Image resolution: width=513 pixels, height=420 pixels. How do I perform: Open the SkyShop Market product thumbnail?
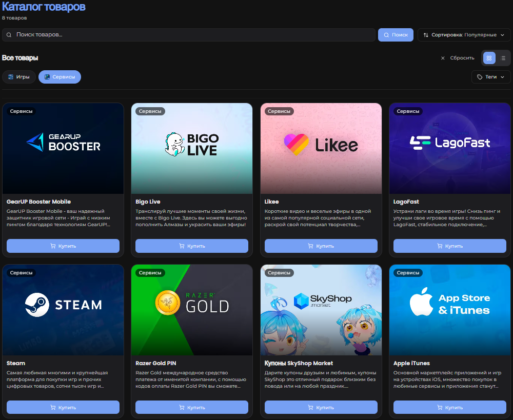pyautogui.click(x=321, y=310)
